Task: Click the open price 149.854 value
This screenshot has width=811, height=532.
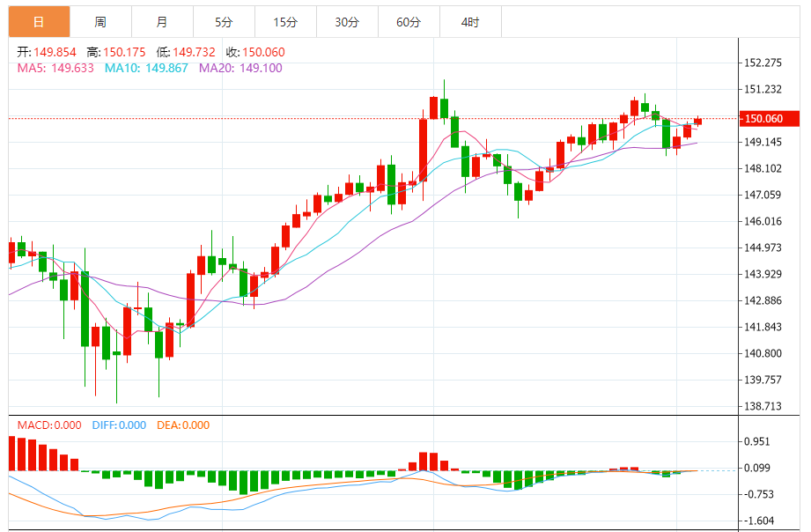Action: pyautogui.click(x=55, y=52)
